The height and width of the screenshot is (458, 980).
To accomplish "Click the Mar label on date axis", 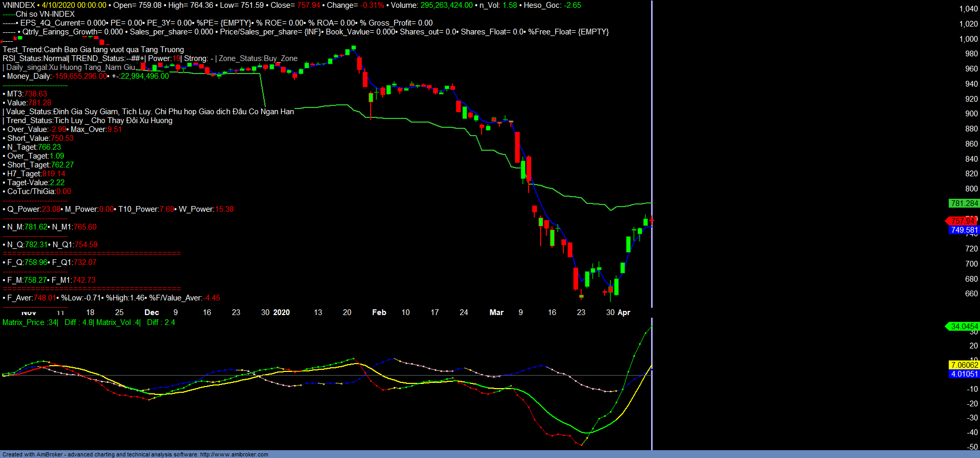I will tap(496, 312).
